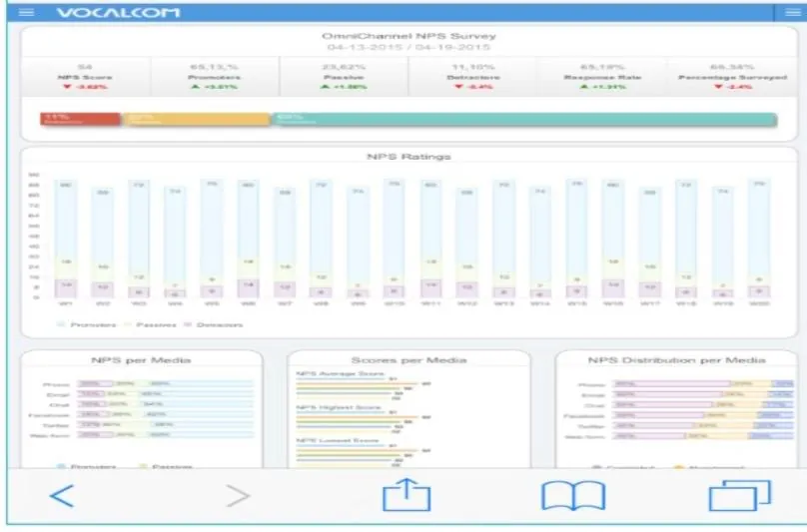This screenshot has width=807, height=532.
Task: Click the red down arrow under NPS Score
Action: pyautogui.click(x=67, y=87)
